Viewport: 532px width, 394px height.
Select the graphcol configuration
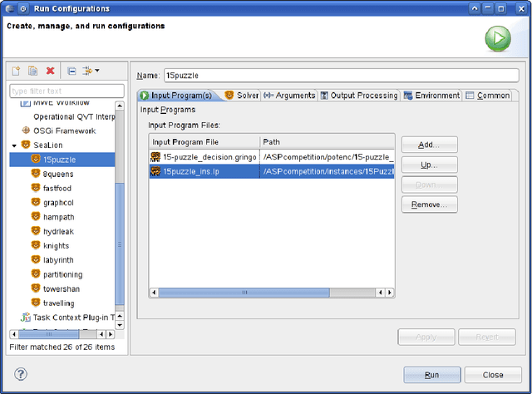58,203
